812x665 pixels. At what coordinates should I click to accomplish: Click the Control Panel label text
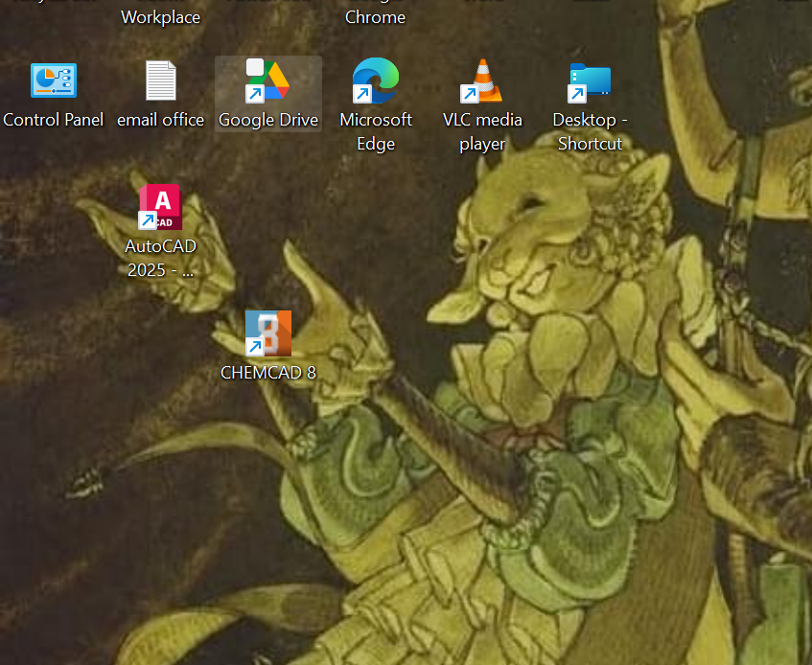tap(53, 120)
